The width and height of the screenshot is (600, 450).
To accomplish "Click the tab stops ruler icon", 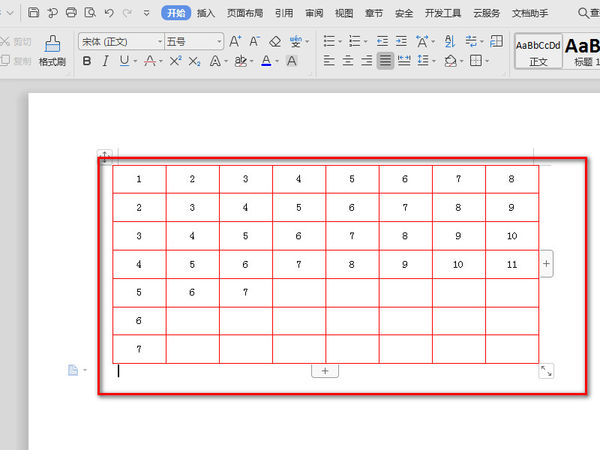I will tap(496, 41).
